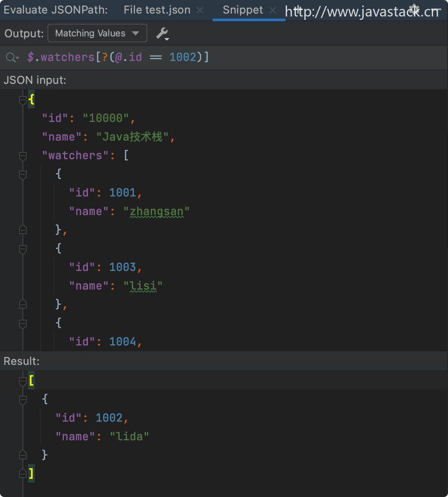Select the Snippet tab
Image resolution: width=448 pixels, height=497 pixels.
[x=243, y=10]
